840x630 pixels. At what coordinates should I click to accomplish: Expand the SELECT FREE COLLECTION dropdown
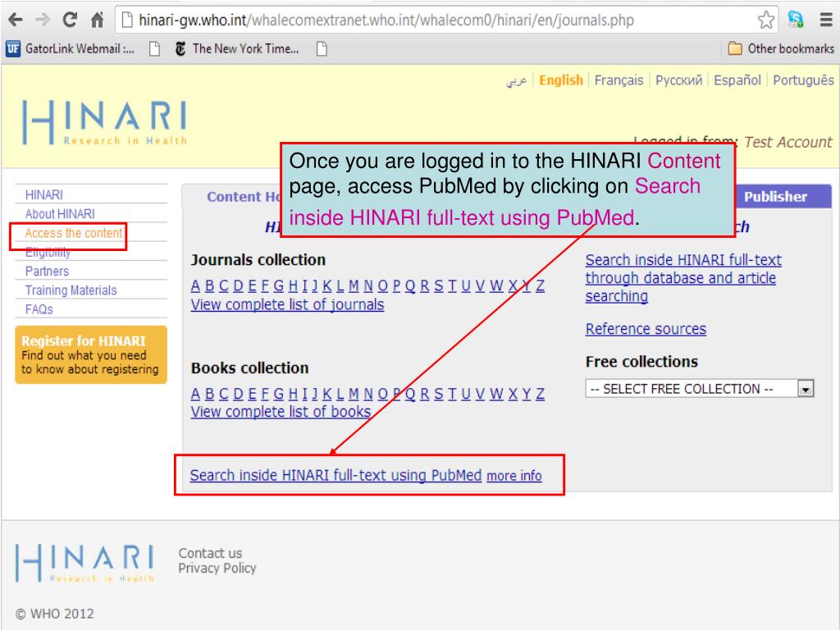pyautogui.click(x=700, y=388)
